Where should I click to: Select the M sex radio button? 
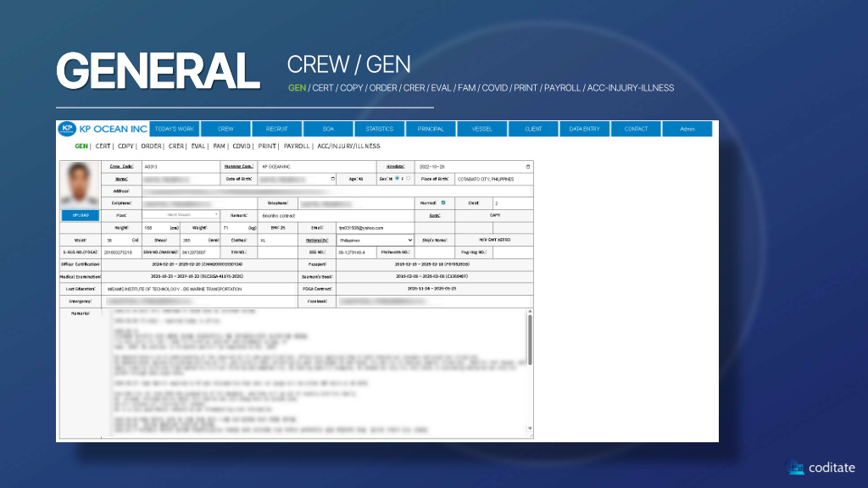click(x=397, y=179)
